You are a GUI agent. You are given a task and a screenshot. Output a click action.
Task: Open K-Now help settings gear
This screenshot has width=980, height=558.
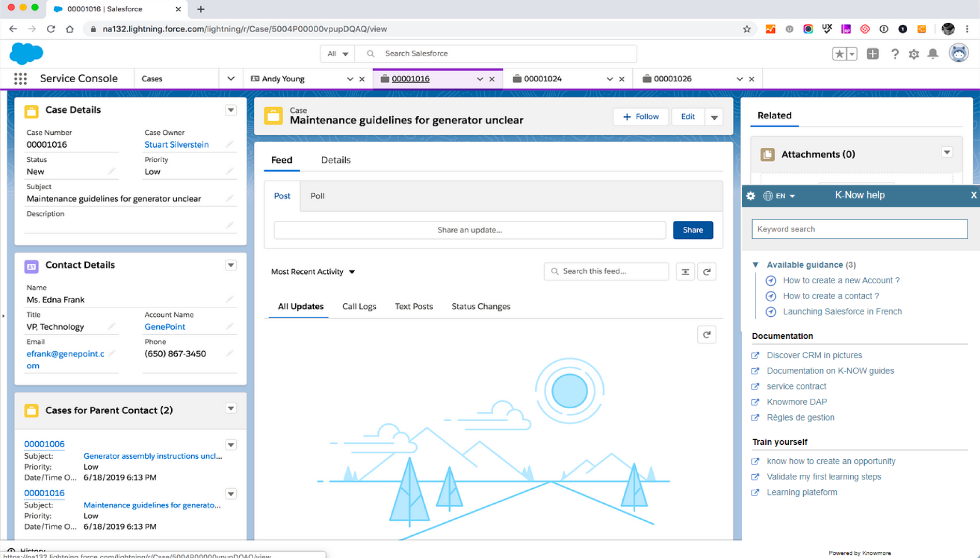click(x=751, y=196)
